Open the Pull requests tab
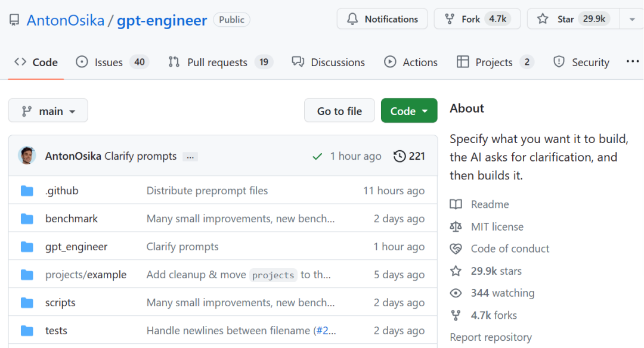 [219, 62]
